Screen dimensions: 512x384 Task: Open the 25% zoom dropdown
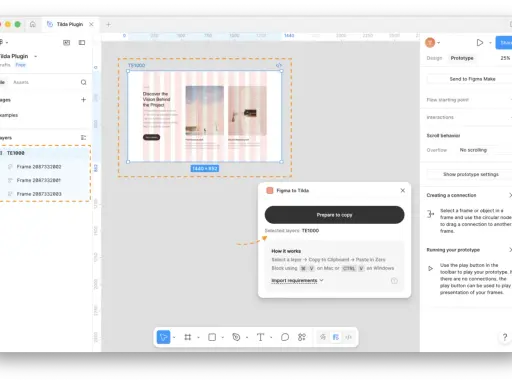(505, 58)
